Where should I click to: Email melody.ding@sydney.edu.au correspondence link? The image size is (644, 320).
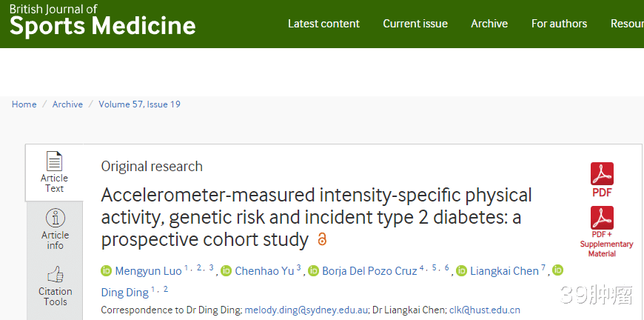[x=305, y=310]
